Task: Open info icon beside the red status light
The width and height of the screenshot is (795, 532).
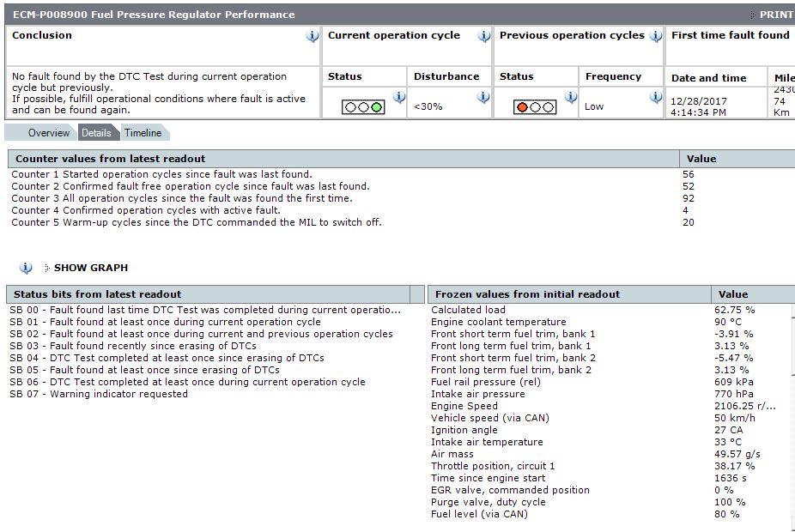Action: [570, 98]
